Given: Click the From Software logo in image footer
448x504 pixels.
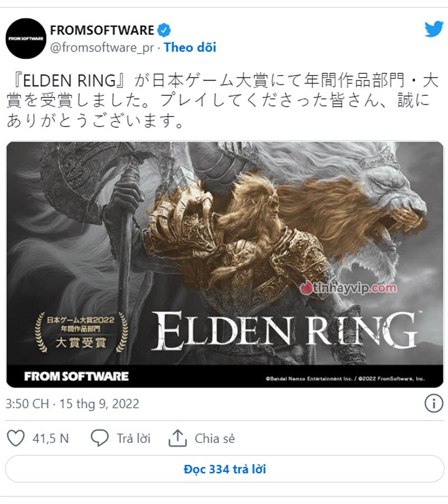Looking at the screenshot, I should tap(77, 376).
